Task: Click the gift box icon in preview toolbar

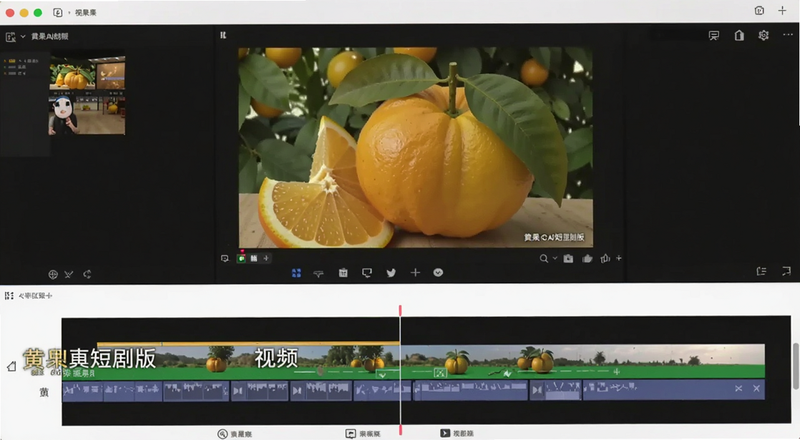Action: coord(343,273)
